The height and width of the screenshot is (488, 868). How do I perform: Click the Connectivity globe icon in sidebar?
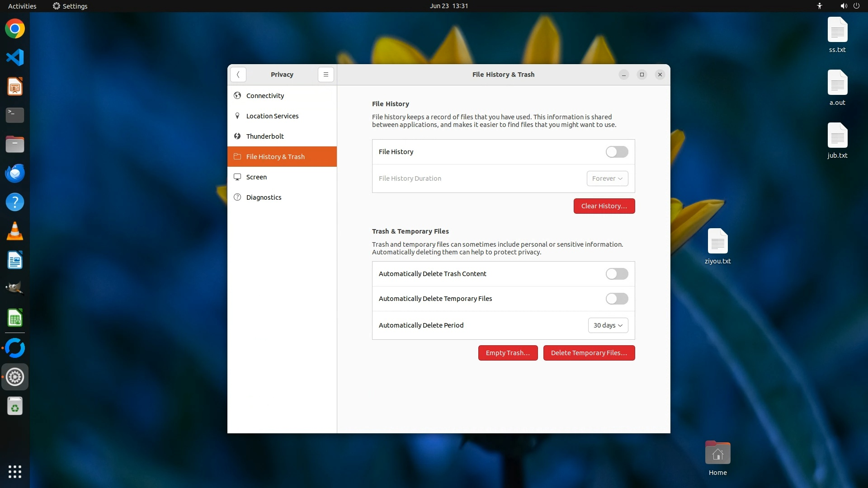237,95
